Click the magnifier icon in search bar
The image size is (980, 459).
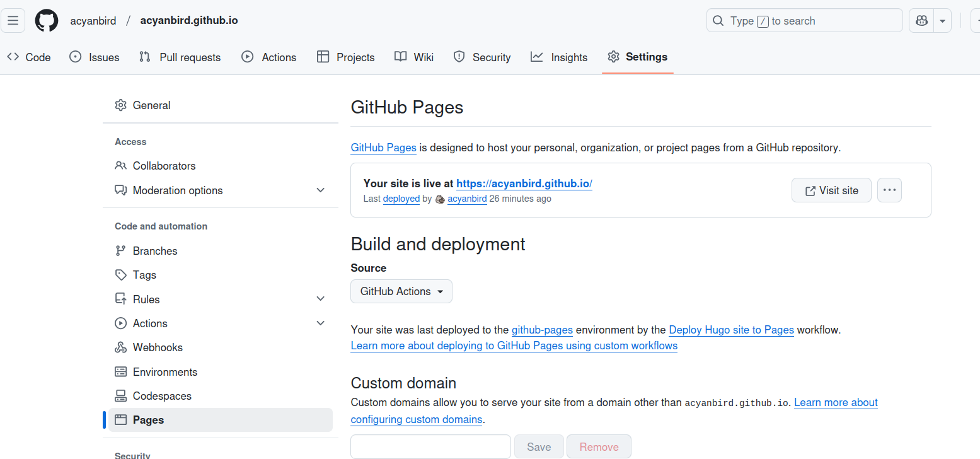coord(718,21)
